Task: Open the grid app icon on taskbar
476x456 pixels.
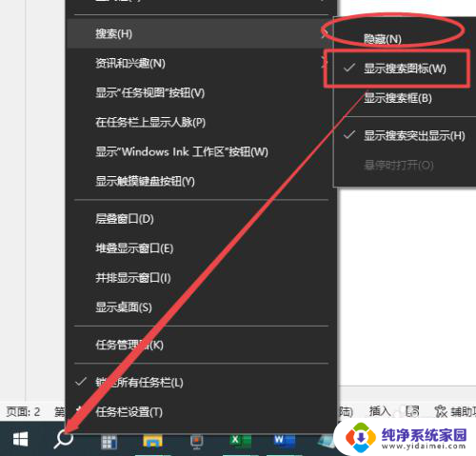Action: (x=109, y=442)
